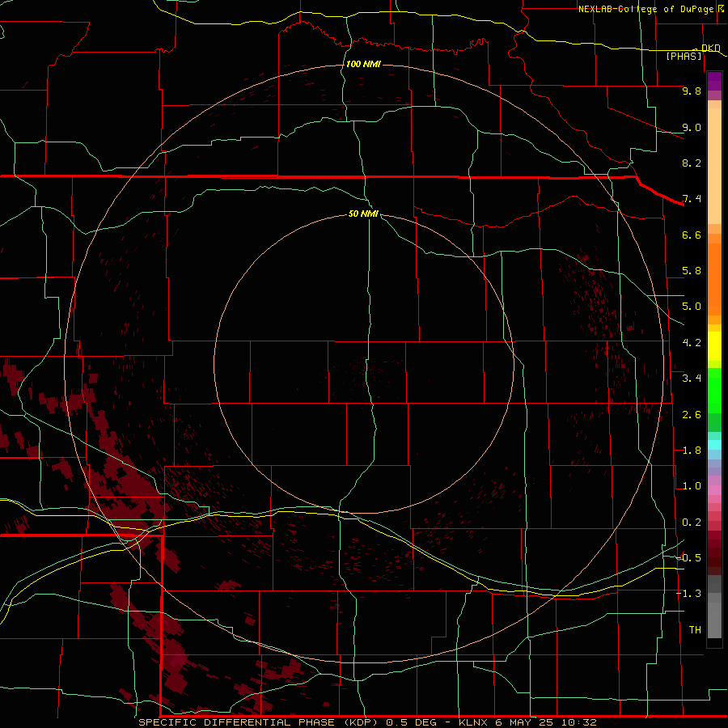
Task: Click the yellow swatch near 4.2 on color bar
Action: pos(714,346)
